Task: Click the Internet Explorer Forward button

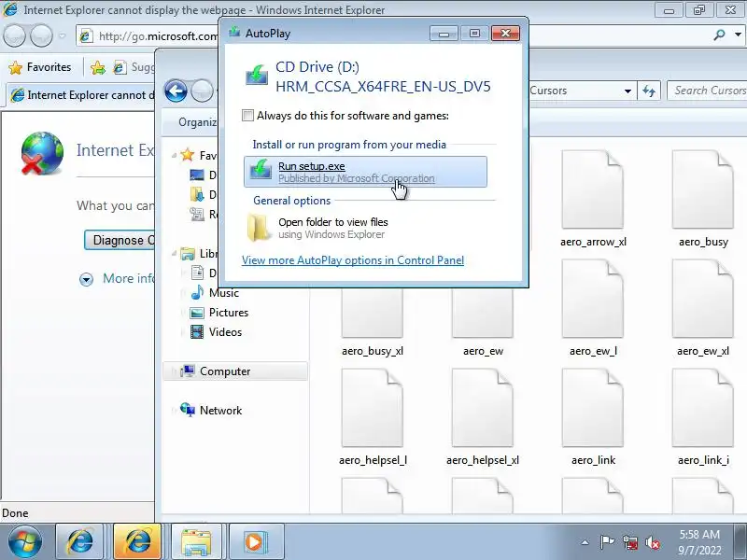Action: [42, 35]
